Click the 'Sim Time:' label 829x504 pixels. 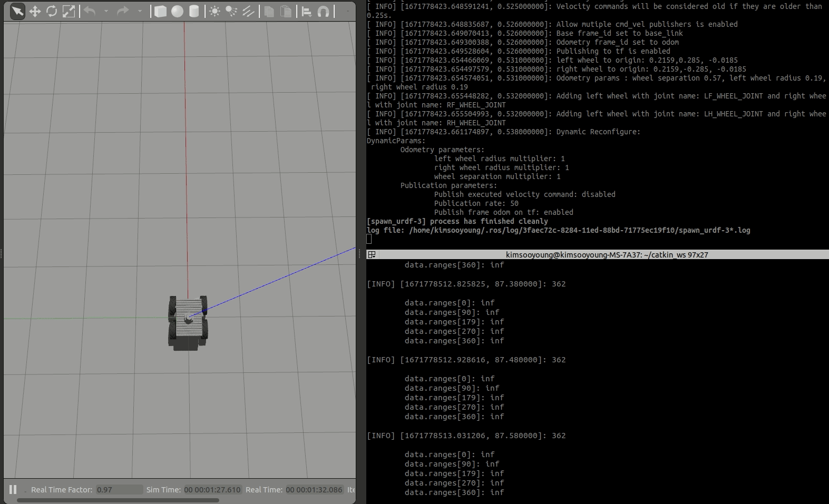pos(163,490)
